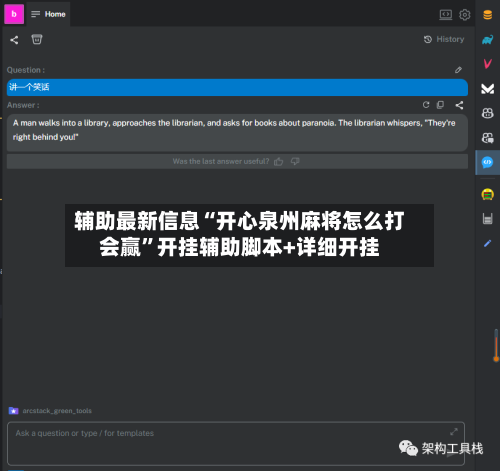Copy the answer to clipboard
This screenshot has height=471, width=500.
(x=440, y=105)
